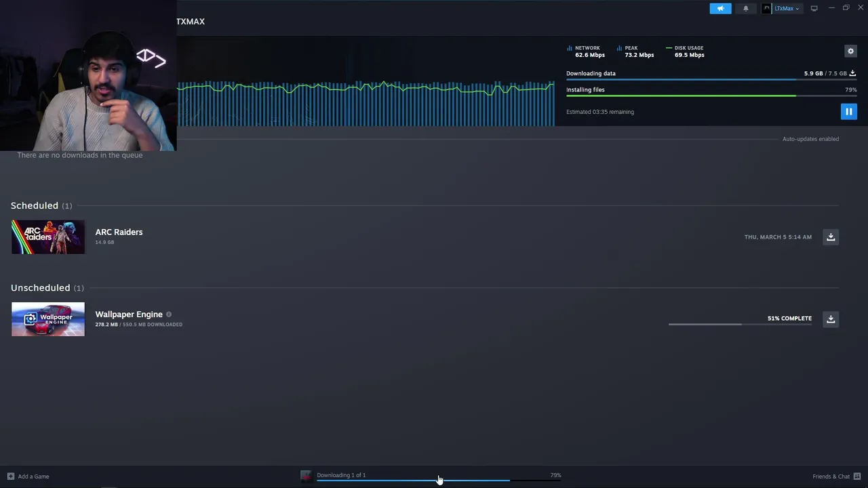Click the Wallpaper Engine title
The width and height of the screenshot is (868, 488).
tap(129, 314)
